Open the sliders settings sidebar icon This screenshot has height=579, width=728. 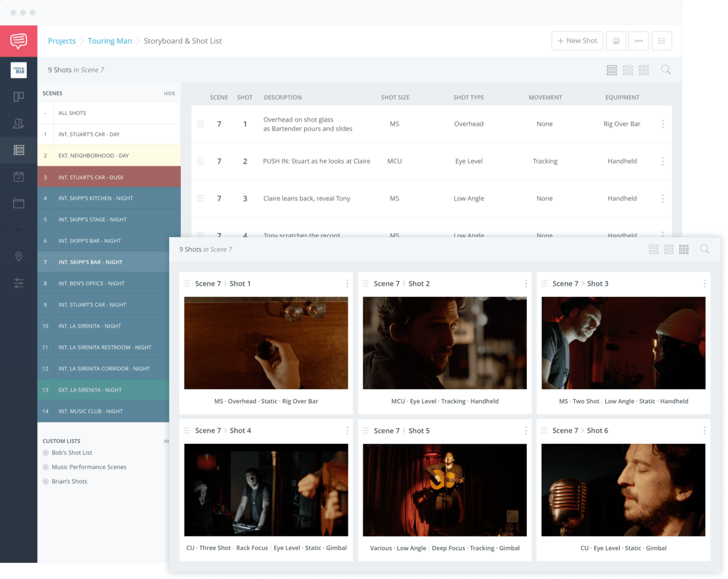tap(19, 283)
